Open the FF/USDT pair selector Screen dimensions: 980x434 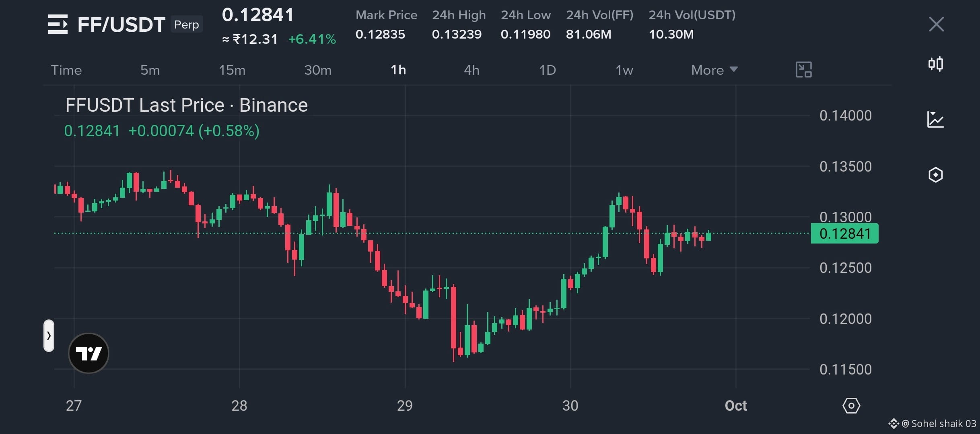[121, 25]
